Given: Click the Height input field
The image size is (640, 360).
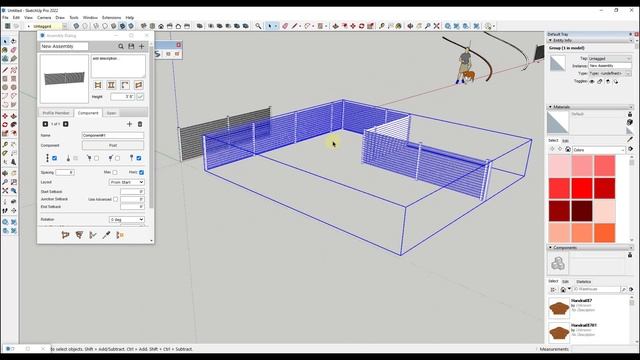Looking at the screenshot, I should [x=122, y=97].
